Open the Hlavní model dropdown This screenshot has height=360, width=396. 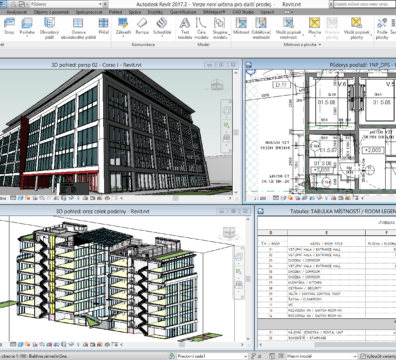pyautogui.click(x=322, y=356)
